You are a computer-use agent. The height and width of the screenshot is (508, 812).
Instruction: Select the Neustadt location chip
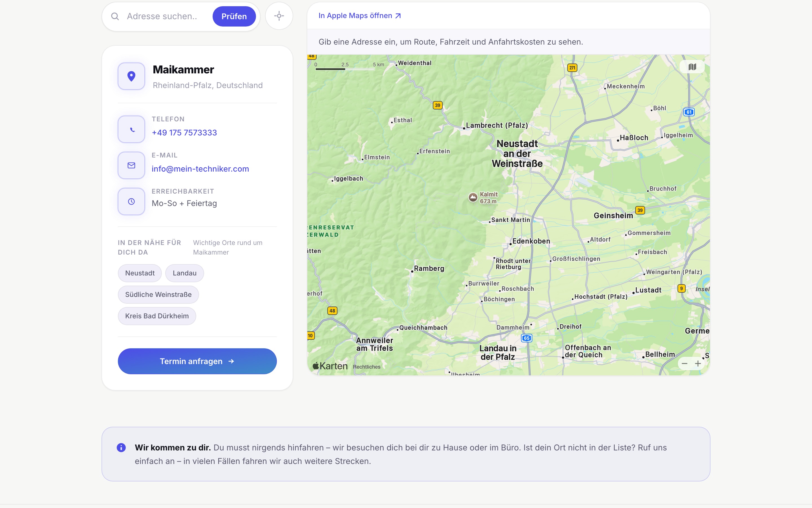[x=140, y=273]
